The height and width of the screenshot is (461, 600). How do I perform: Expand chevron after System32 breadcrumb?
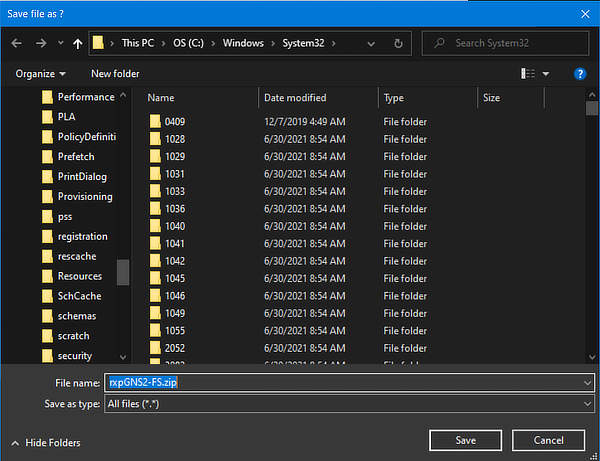[x=334, y=43]
